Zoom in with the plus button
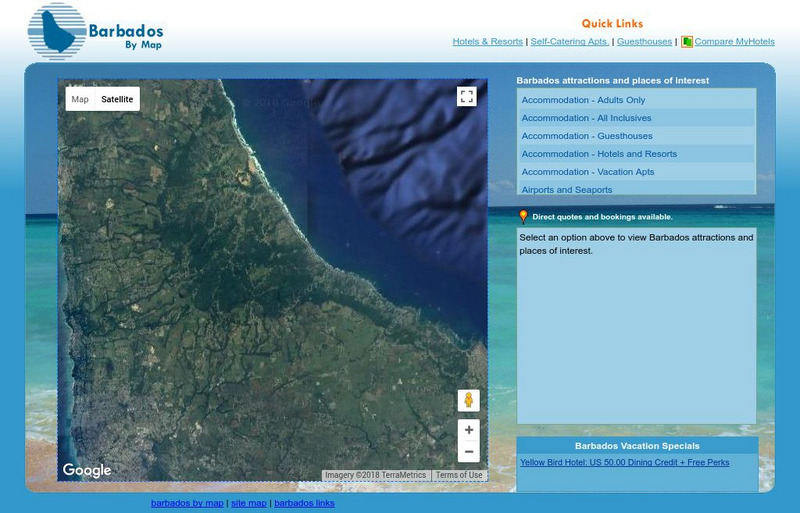800x513 pixels. pos(468,430)
